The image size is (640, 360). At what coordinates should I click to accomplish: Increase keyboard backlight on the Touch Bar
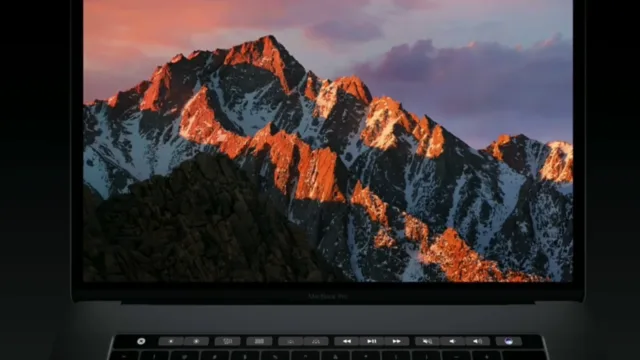(x=316, y=341)
